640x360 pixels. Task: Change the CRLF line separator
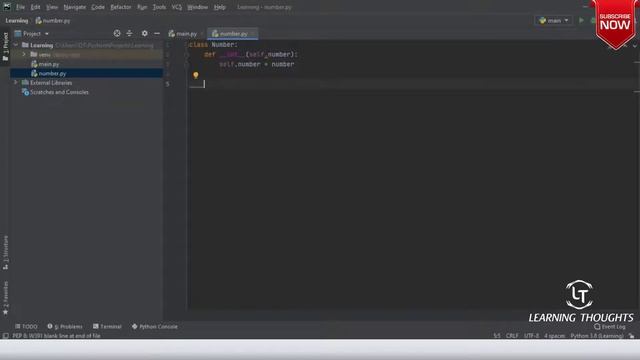coord(512,336)
